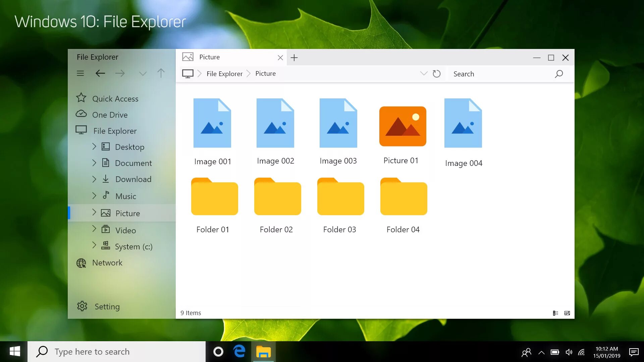
Task: Expand the Document tree node
Action: [x=94, y=163]
